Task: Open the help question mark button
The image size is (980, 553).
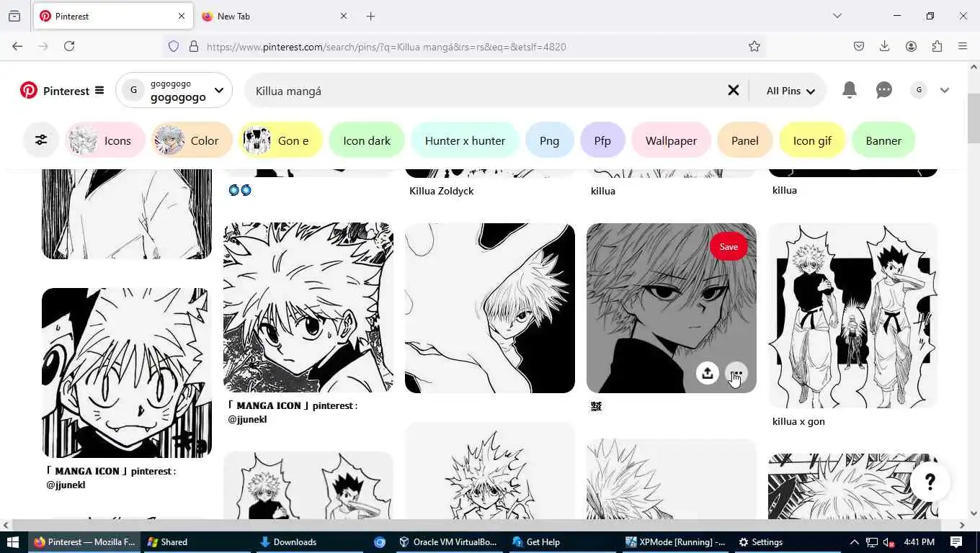Action: [x=930, y=482]
